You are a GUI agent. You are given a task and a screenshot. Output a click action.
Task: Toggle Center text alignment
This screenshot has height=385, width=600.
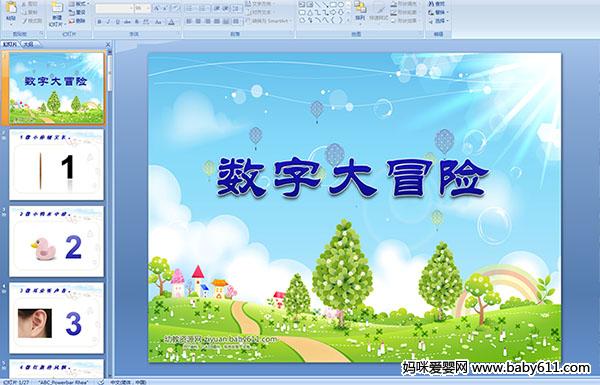[198, 21]
